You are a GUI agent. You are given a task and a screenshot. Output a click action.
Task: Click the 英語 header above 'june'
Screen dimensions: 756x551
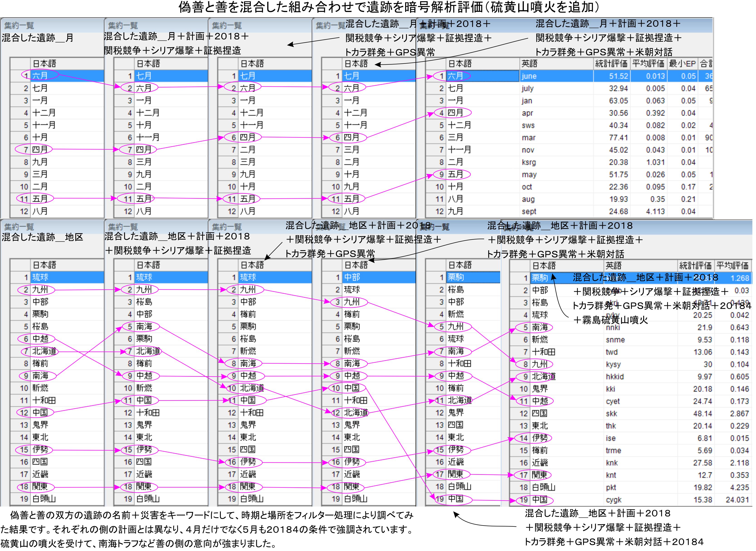pyautogui.click(x=529, y=63)
